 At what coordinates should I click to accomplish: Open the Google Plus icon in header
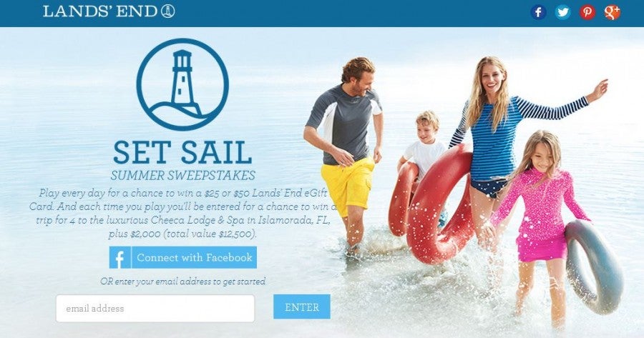(612, 12)
